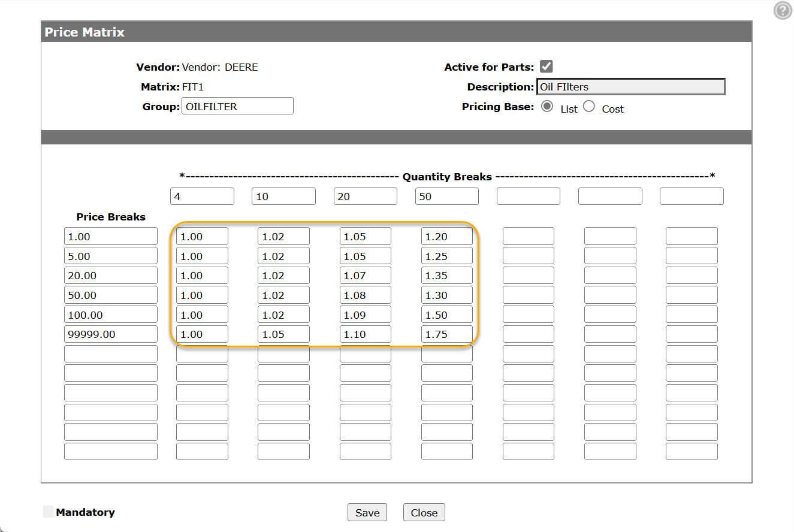This screenshot has width=794, height=532.
Task: Click the Close button
Action: tap(424, 512)
